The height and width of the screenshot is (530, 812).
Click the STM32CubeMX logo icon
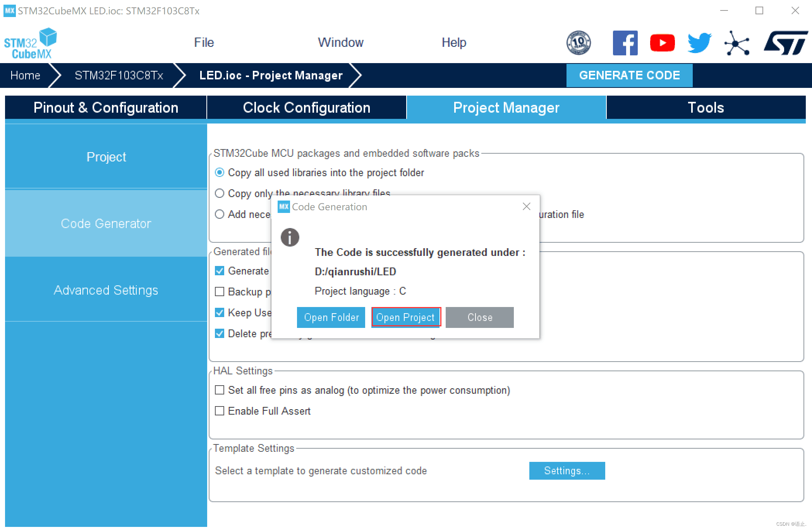[31, 43]
